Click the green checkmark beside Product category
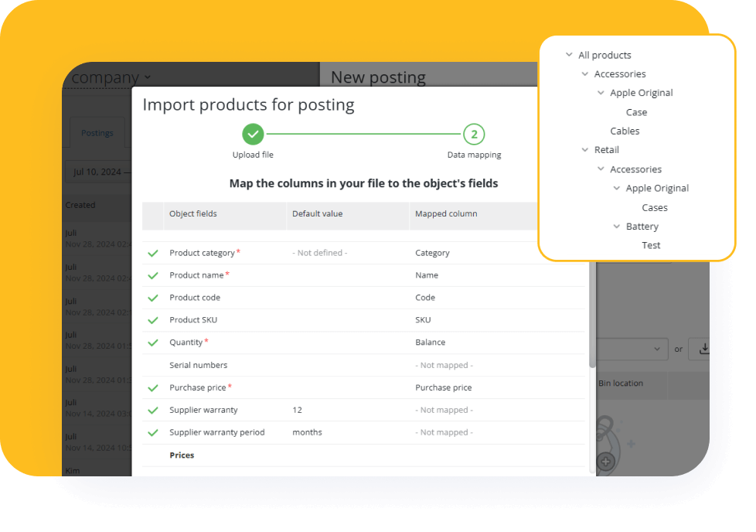This screenshot has height=532, width=756. tap(153, 254)
